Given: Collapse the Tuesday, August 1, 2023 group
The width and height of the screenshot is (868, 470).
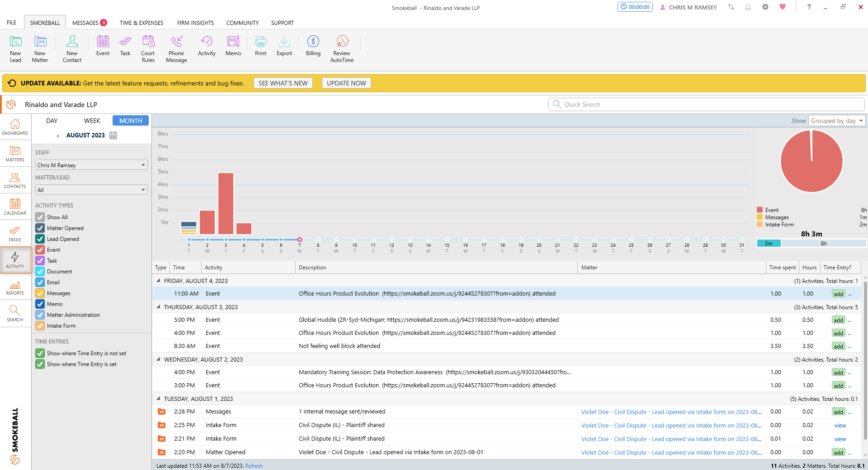Looking at the screenshot, I should tap(159, 399).
